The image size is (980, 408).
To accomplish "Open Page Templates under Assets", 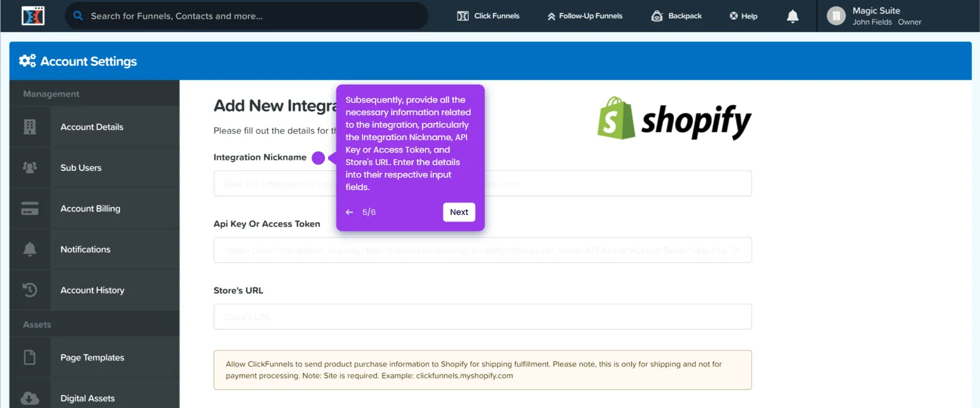I will (94, 358).
